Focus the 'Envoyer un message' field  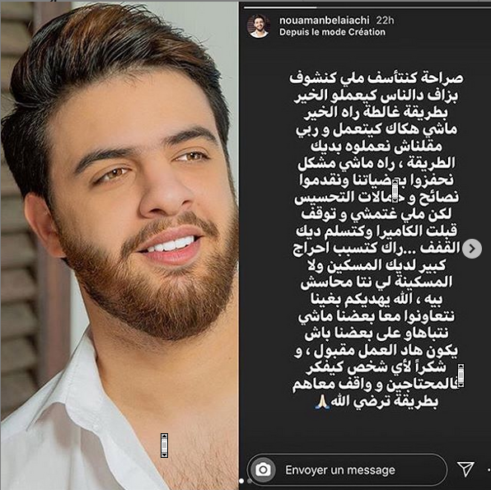pos(347,470)
